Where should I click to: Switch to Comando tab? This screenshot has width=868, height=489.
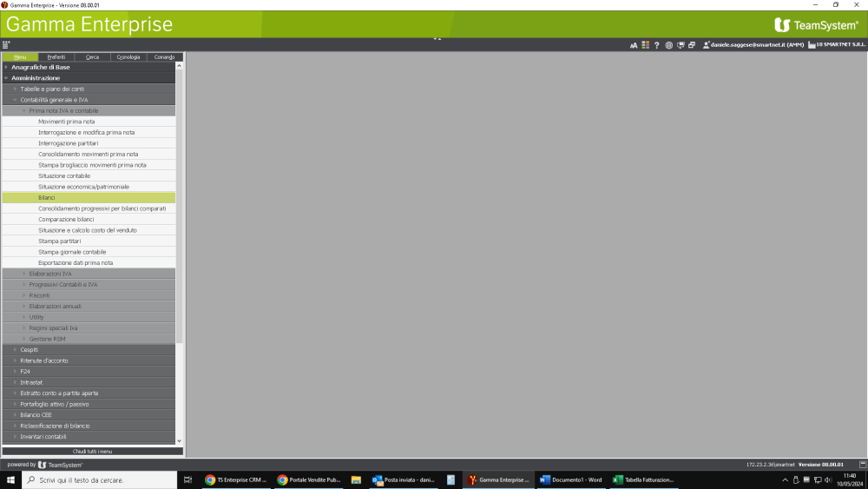pyautogui.click(x=164, y=57)
